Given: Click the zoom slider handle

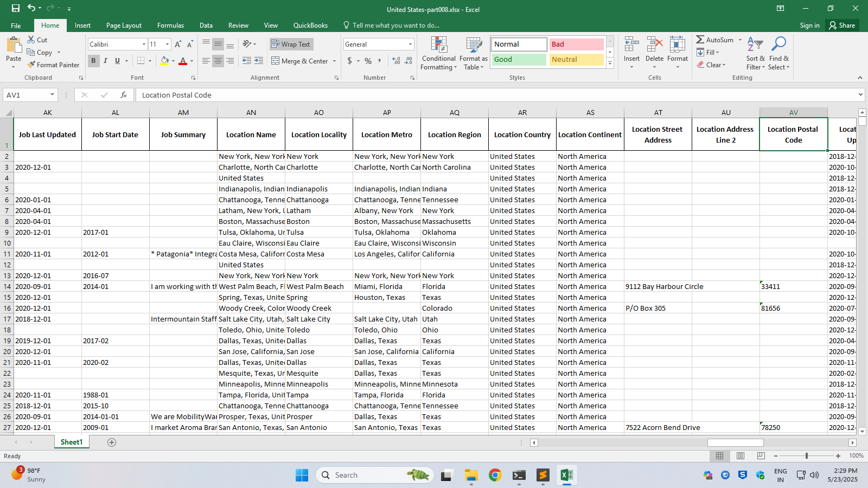Looking at the screenshot, I should 807,456.
